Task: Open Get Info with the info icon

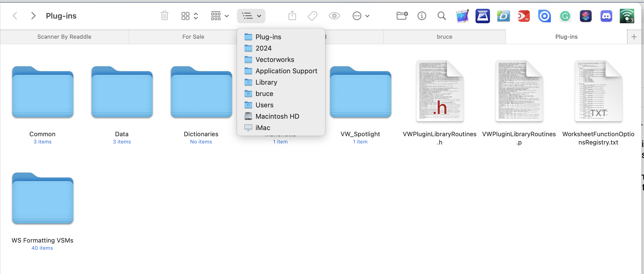Action: (x=422, y=16)
